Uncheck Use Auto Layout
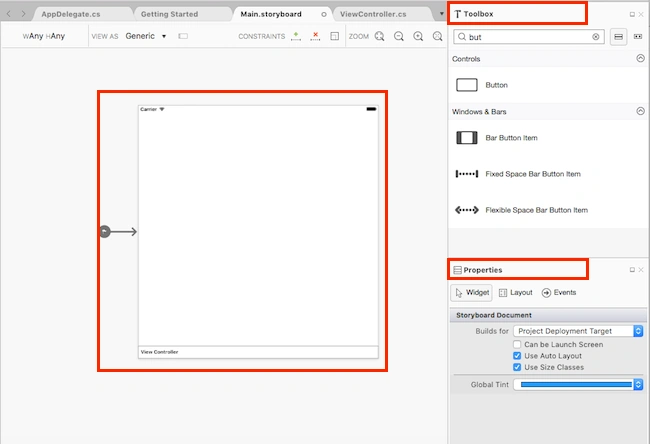650x444 pixels. (517, 356)
